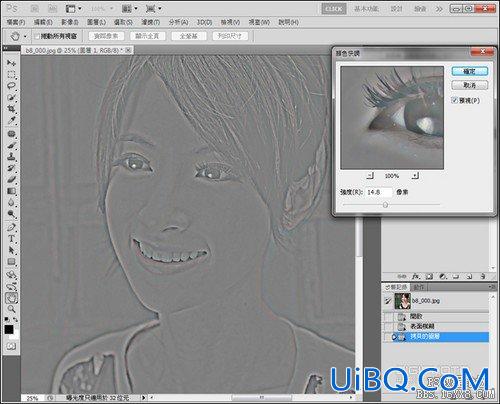This screenshot has width=500, height=404.
Task: Open the zoom level 100% dropdown
Action: tap(102, 8)
